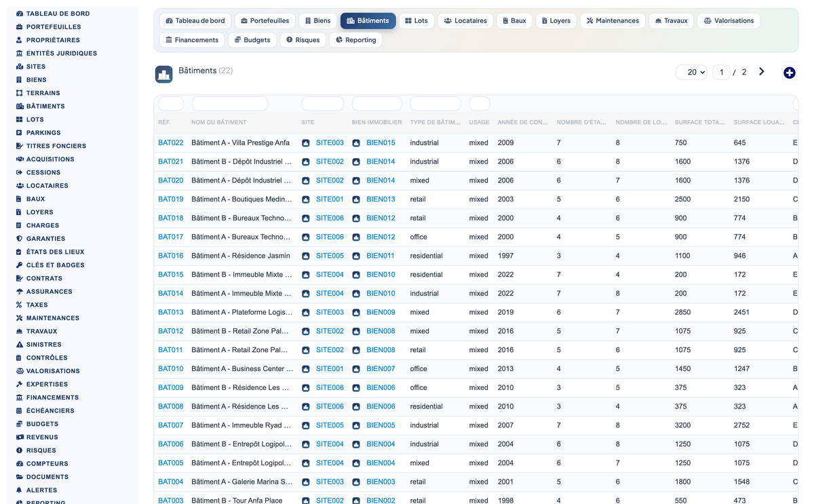This screenshot has width=814, height=504.
Task: Open the BAT022 reference link
Action: tap(171, 143)
